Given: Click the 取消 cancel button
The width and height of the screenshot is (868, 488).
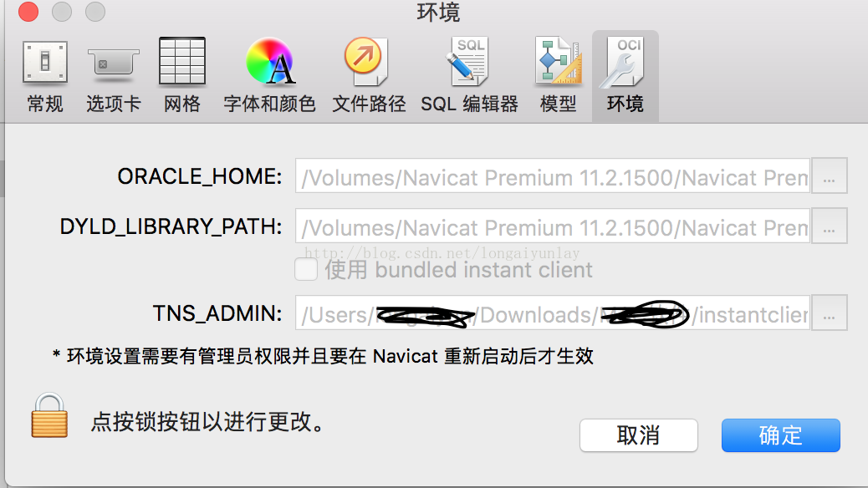Looking at the screenshot, I should pos(638,435).
